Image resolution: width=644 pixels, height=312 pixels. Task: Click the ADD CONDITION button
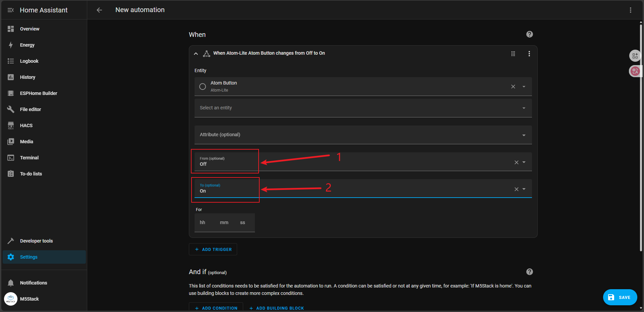pos(216,308)
